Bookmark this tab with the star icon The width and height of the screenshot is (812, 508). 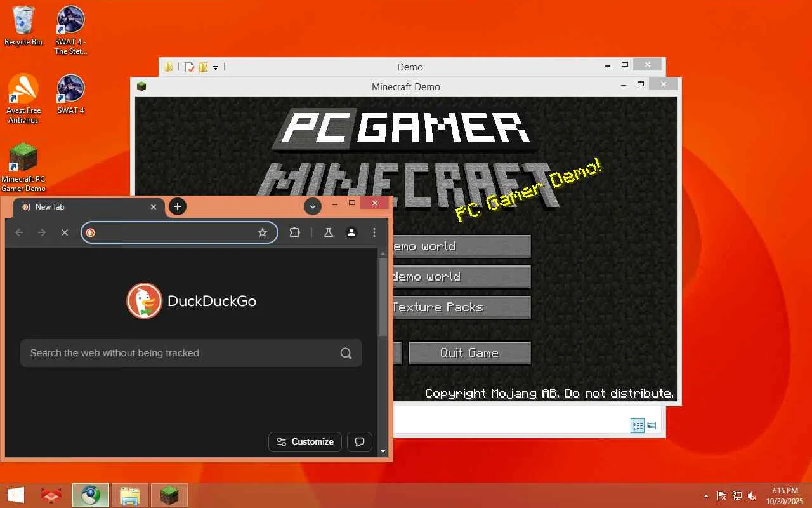(x=263, y=232)
